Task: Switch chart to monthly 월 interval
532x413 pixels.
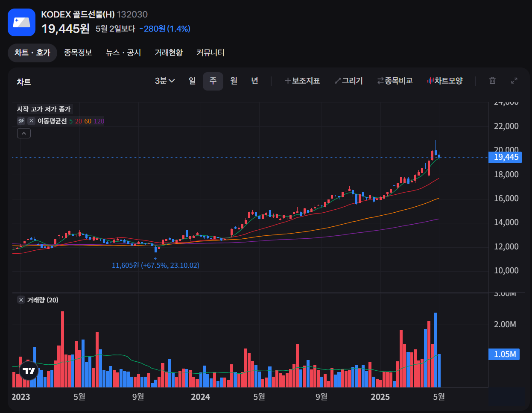Action: point(234,81)
